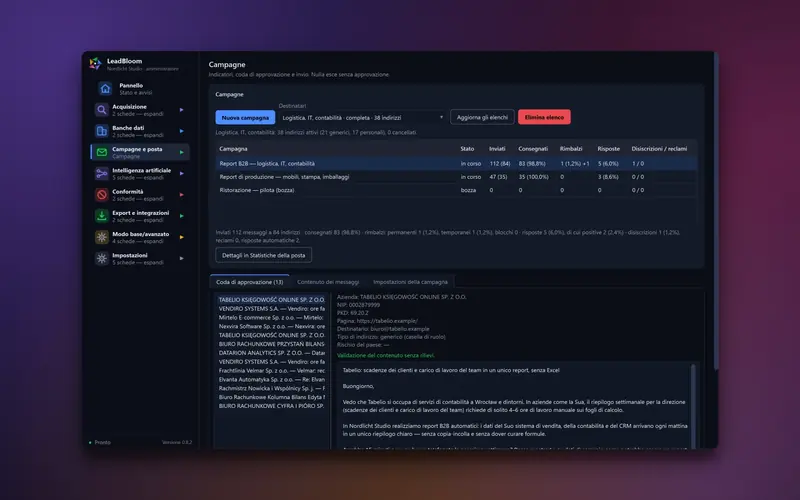The image size is (800, 500).
Task: Click the Consegnati column header
Action: pyautogui.click(x=533, y=149)
